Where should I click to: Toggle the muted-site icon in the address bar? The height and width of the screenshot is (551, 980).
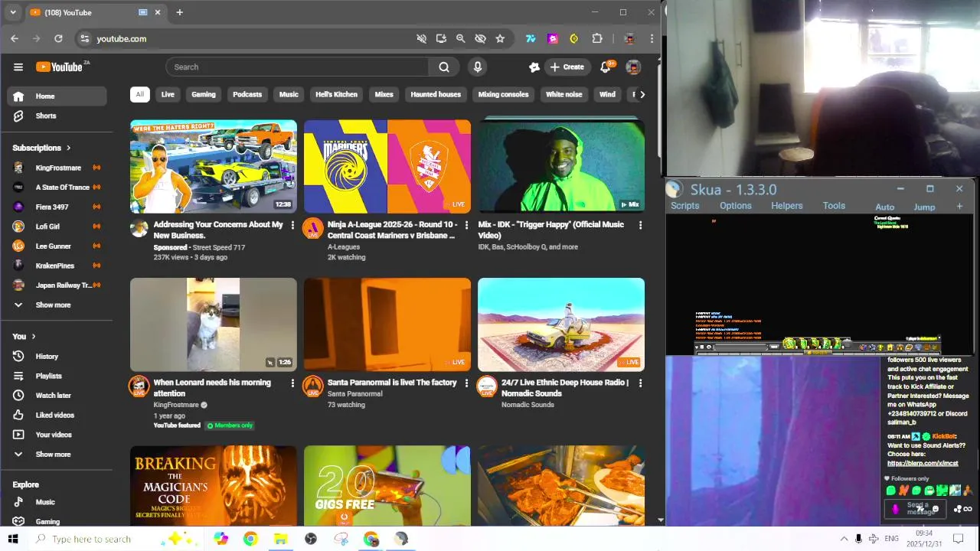click(421, 38)
